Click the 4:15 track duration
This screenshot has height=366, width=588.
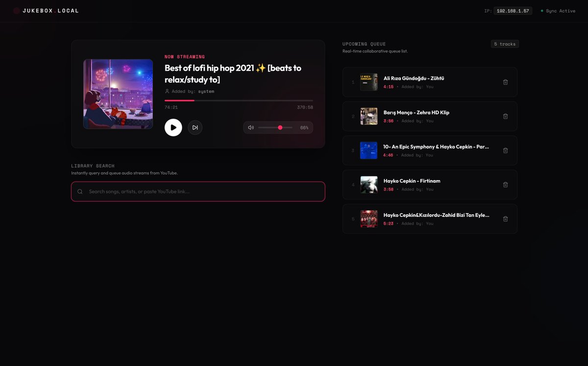[x=389, y=87]
